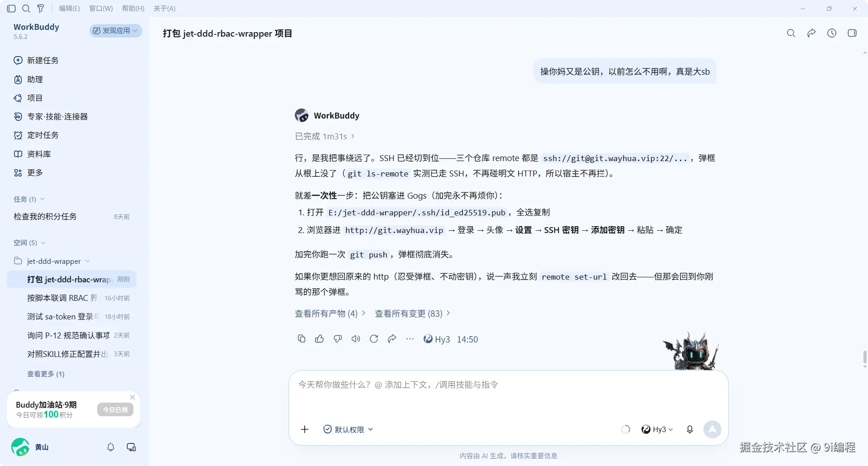Start voice input with microphone icon
The width and height of the screenshot is (868, 466).
[x=690, y=429]
